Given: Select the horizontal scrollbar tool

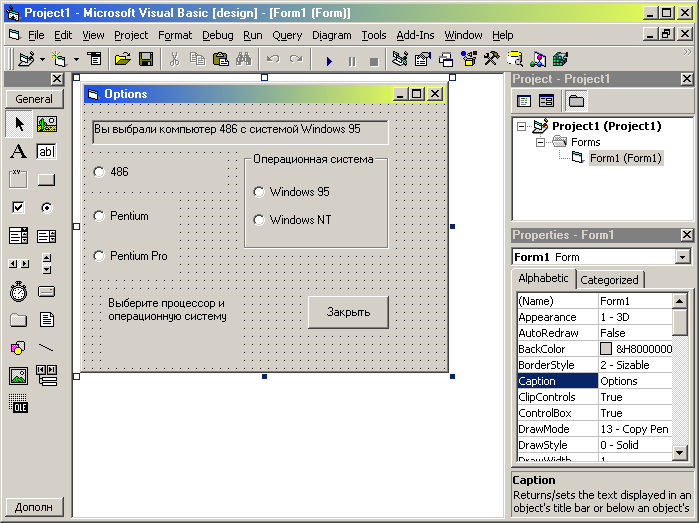Looking at the screenshot, I should tap(18, 264).
